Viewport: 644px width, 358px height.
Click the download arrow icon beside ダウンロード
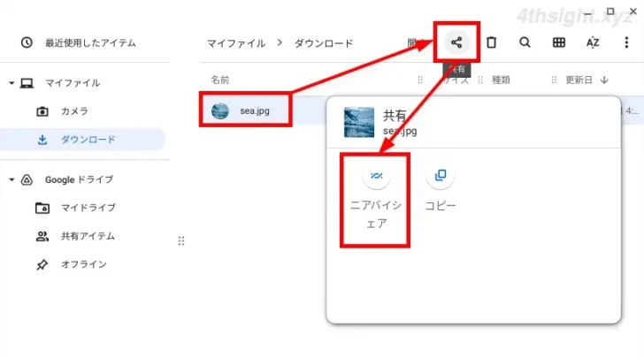coord(42,140)
